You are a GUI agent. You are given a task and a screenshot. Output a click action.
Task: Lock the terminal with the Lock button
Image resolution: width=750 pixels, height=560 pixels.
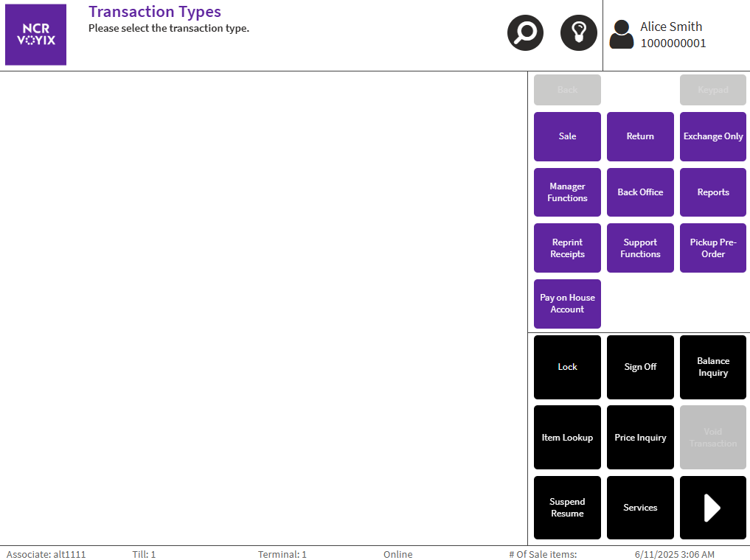[x=567, y=367]
